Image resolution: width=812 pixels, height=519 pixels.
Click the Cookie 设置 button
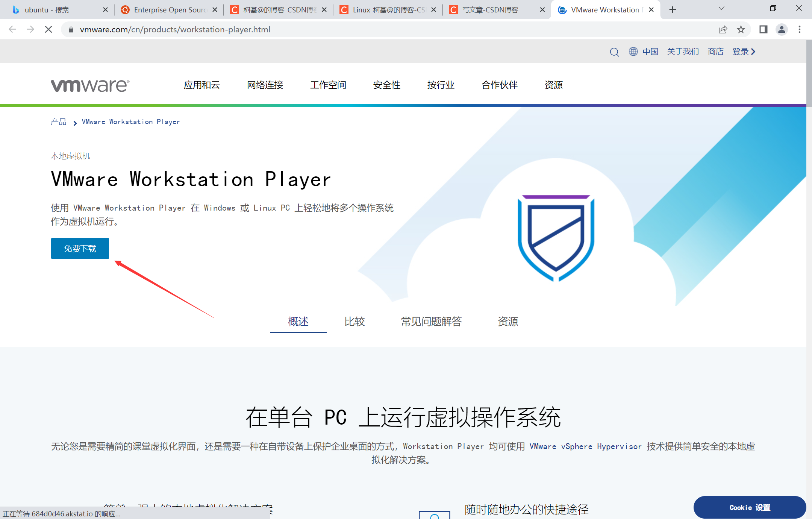tap(750, 507)
